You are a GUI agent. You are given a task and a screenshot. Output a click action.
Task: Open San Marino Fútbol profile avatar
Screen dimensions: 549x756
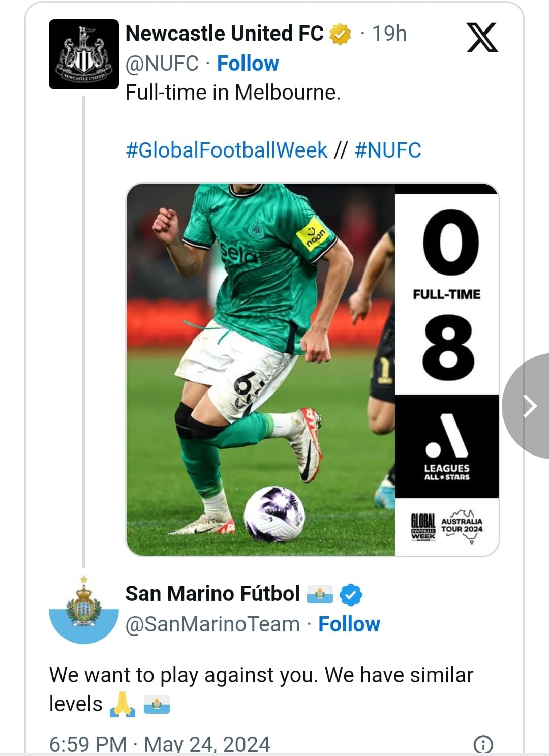tap(84, 610)
